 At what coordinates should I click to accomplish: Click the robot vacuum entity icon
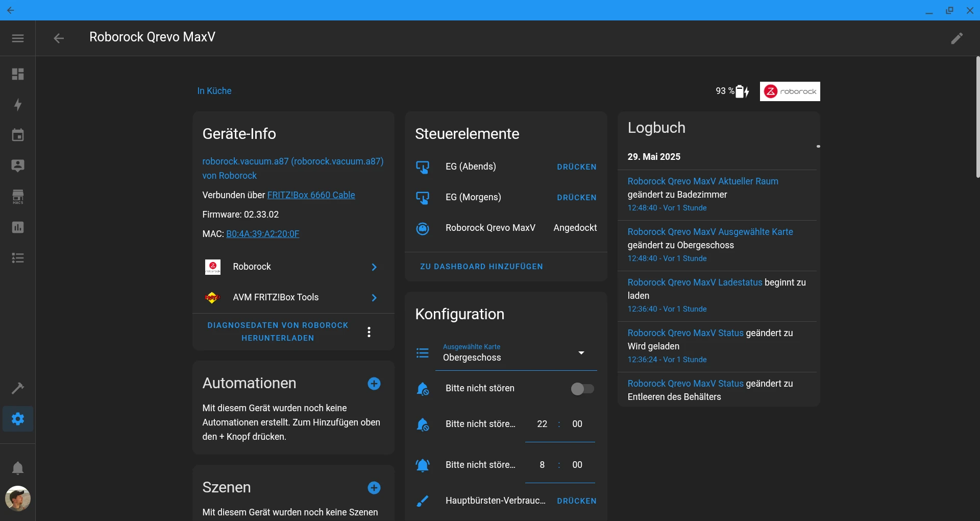423,228
